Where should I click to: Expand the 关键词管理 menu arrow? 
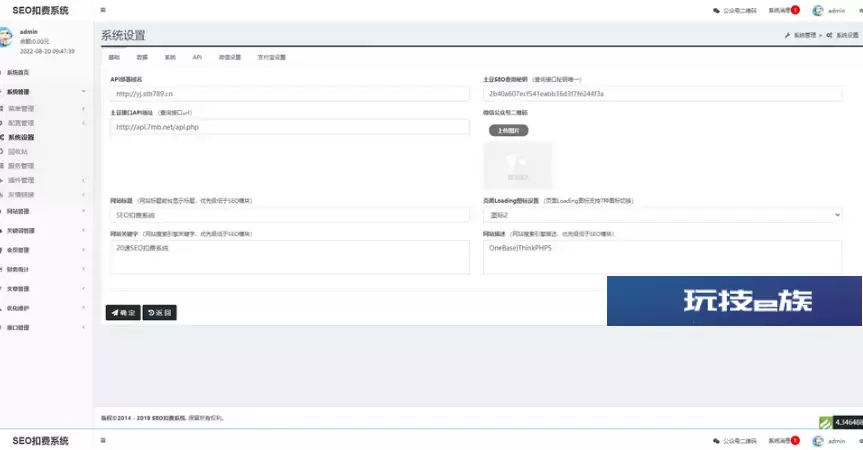click(84, 231)
